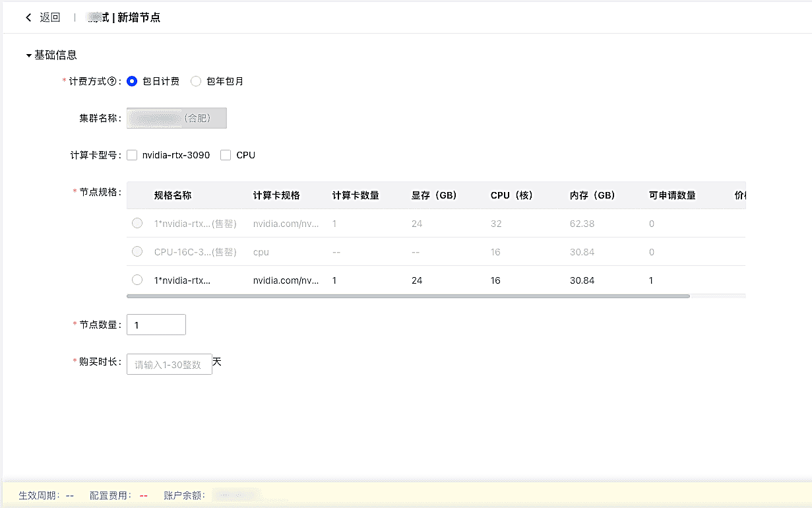The image size is (812, 508).
Task: Click the 32 CPU cores cell
Action: 496,224
